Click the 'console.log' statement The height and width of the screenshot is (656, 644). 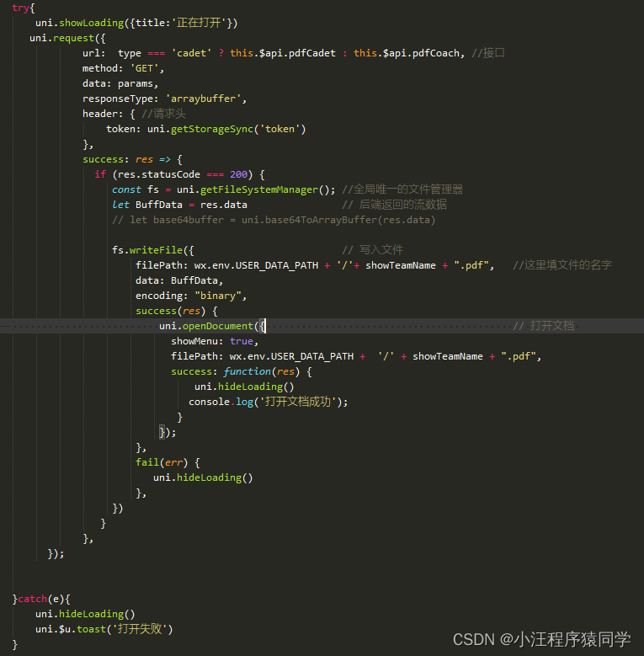tap(268, 402)
